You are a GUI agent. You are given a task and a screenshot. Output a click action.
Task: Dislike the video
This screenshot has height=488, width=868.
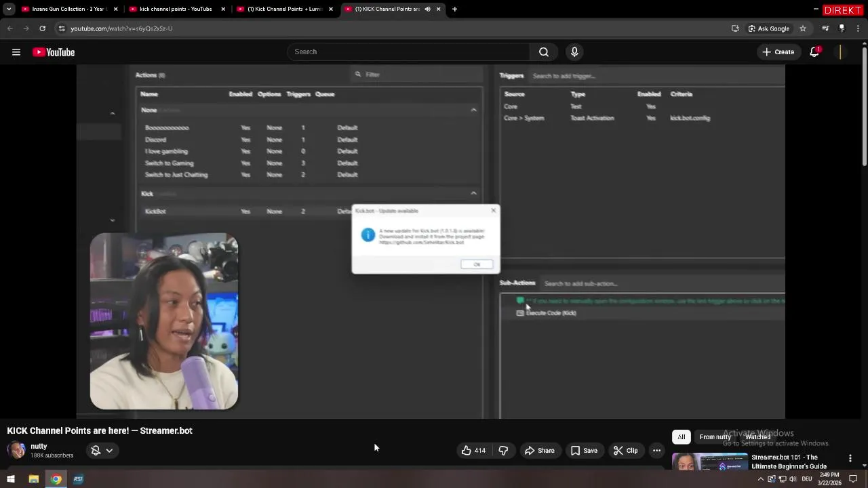(503, 451)
